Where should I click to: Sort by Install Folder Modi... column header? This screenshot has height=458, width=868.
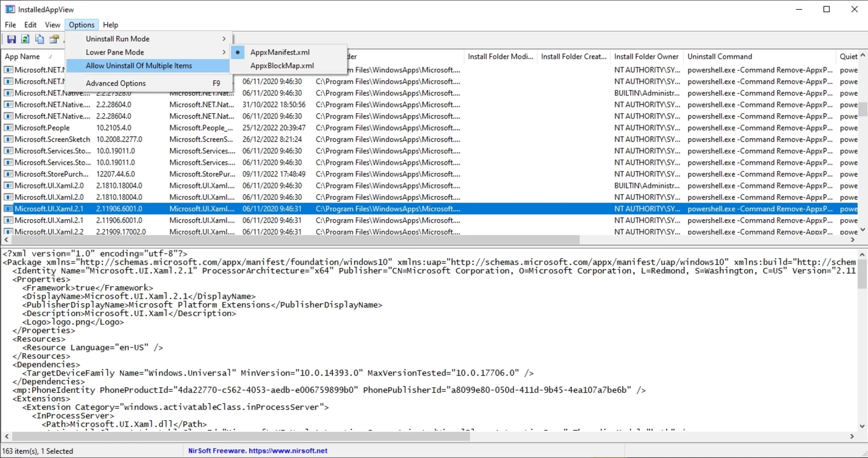point(500,57)
